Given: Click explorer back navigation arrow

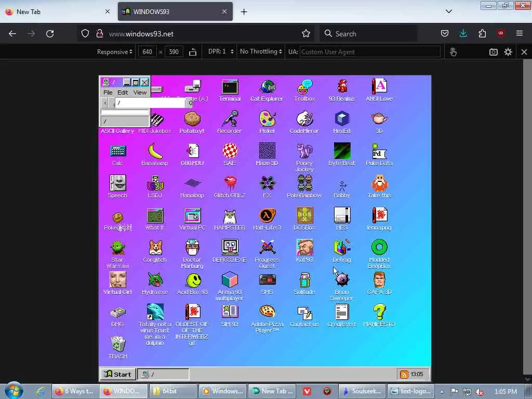Looking at the screenshot, I should click(x=105, y=103).
